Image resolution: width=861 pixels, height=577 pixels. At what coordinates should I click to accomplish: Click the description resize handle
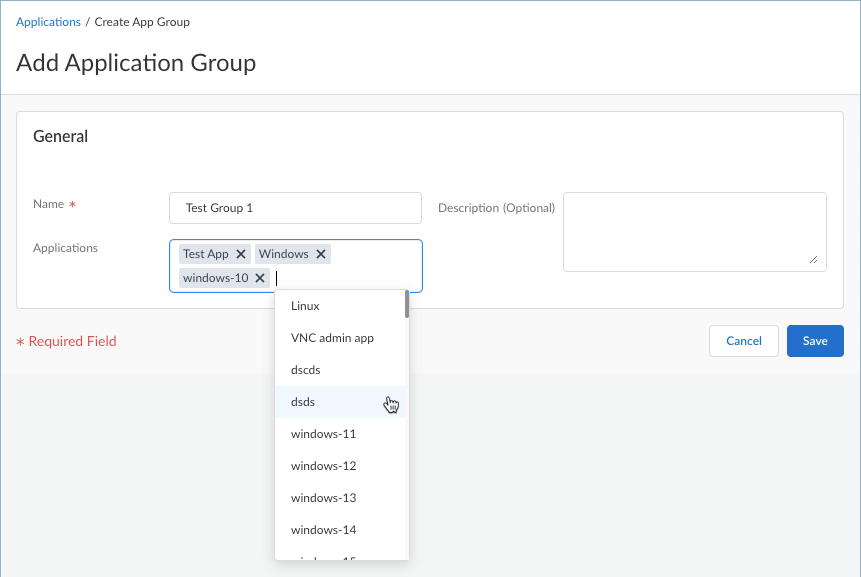[x=813, y=259]
